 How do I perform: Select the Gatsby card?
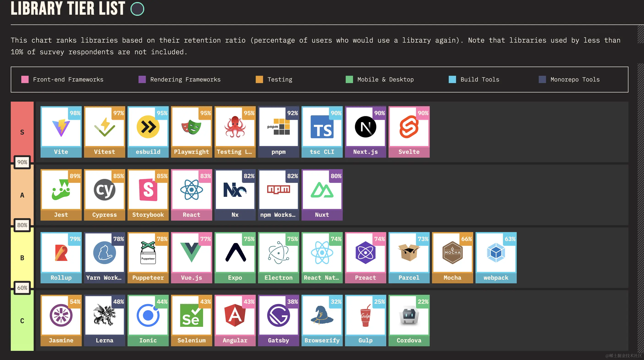click(278, 320)
